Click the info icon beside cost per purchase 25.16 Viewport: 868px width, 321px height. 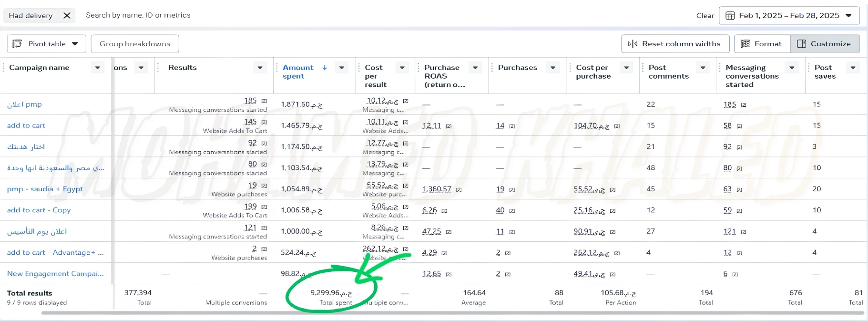click(613, 211)
